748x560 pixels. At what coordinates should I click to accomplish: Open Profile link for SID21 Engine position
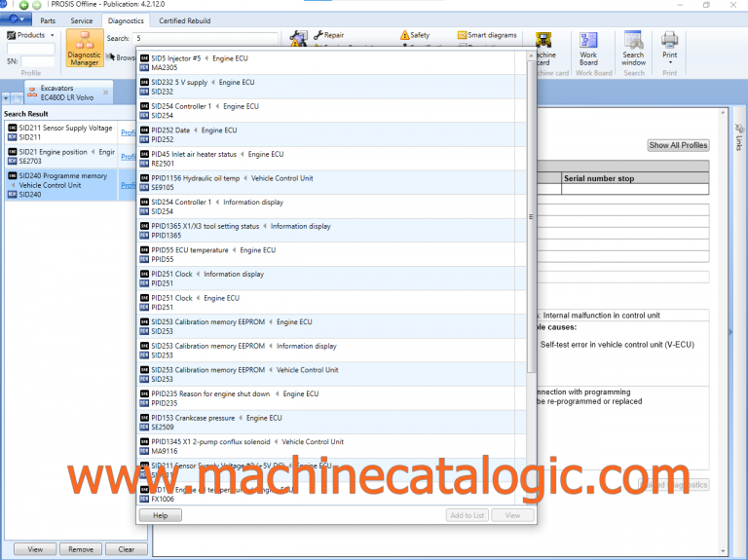tap(128, 157)
